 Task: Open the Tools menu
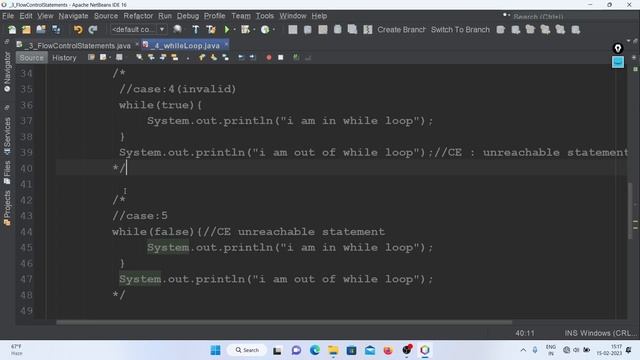[264, 16]
